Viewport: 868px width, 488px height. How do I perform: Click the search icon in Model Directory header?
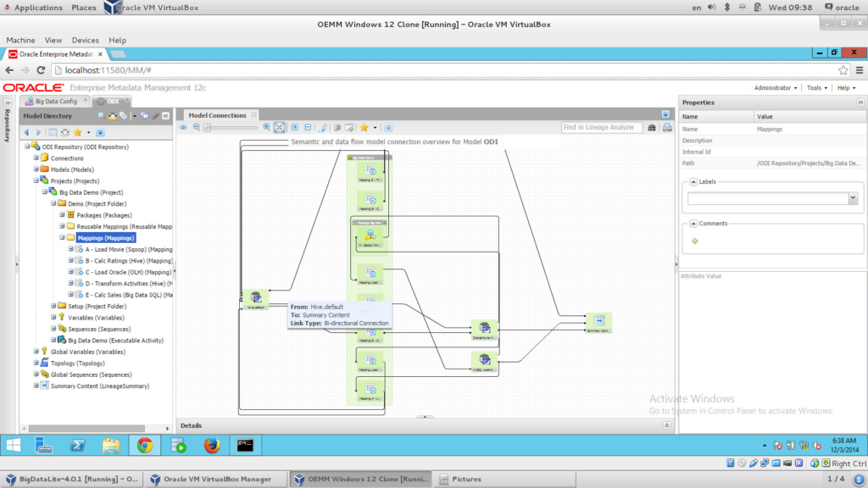point(102,116)
